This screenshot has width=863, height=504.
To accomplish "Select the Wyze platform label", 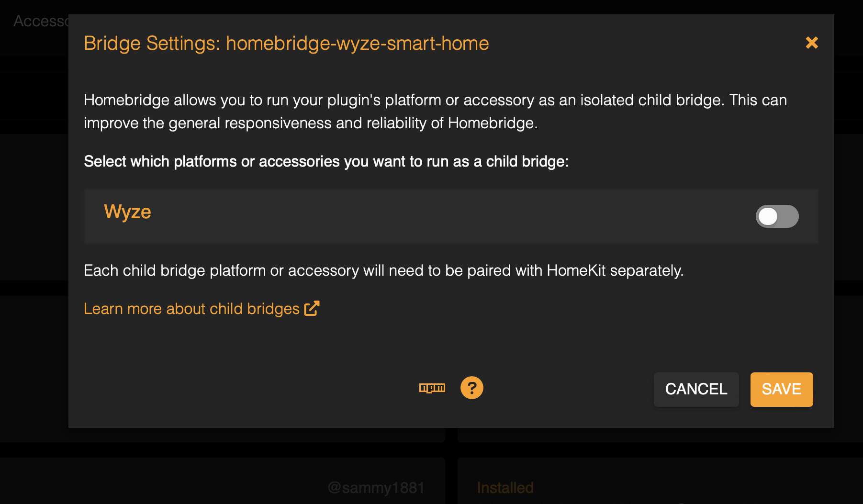I will point(127,211).
